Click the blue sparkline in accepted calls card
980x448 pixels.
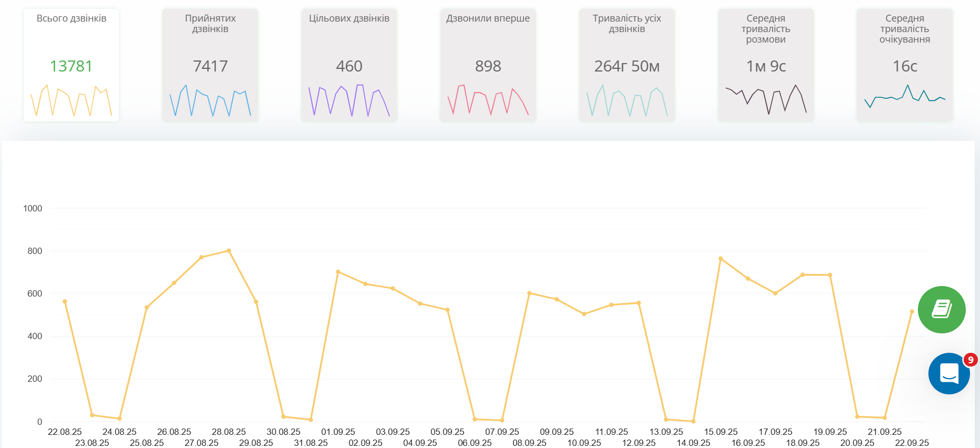coord(210,100)
